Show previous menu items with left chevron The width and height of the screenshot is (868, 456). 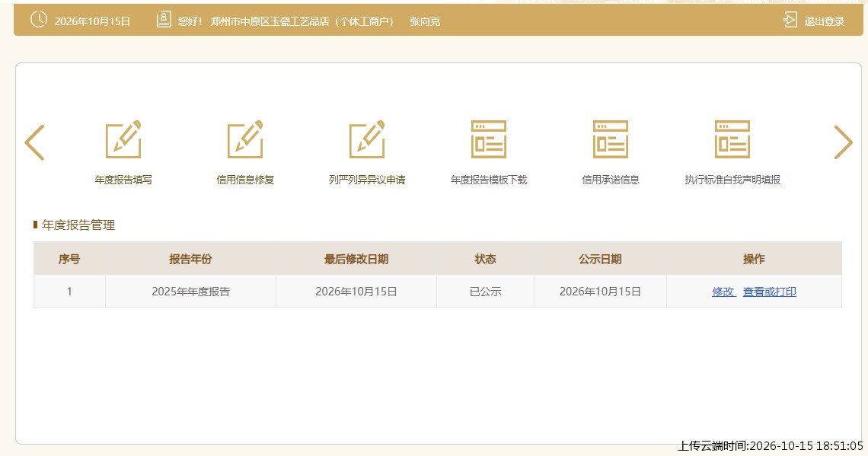point(34,142)
